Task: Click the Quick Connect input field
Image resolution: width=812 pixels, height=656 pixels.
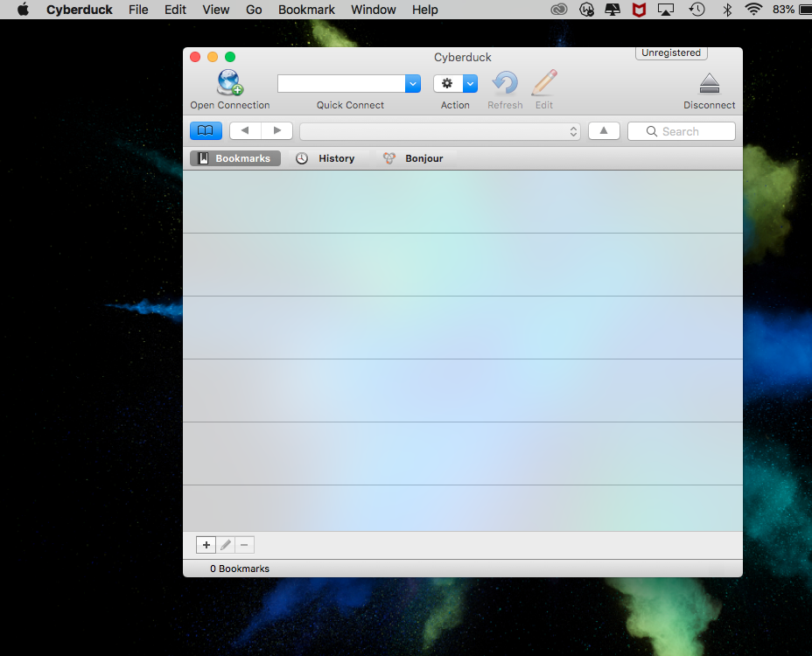Action: 341,83
